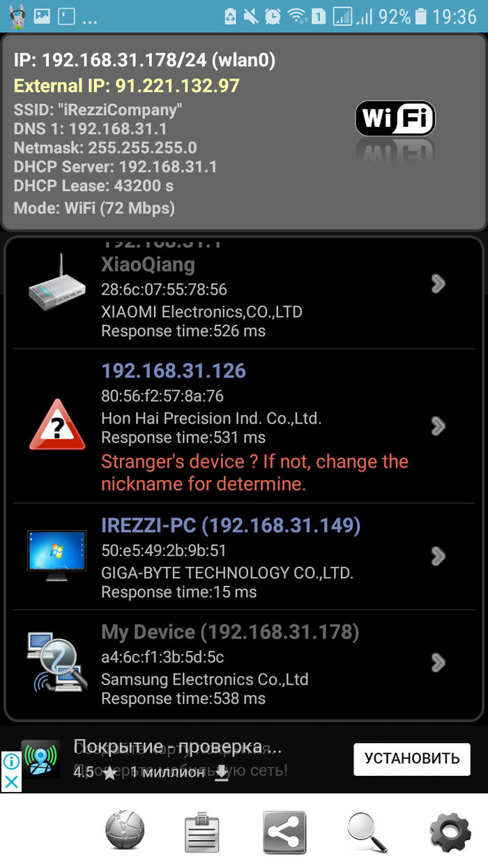Tap the External IP address line
Screen dimensions: 488x868
(127, 86)
